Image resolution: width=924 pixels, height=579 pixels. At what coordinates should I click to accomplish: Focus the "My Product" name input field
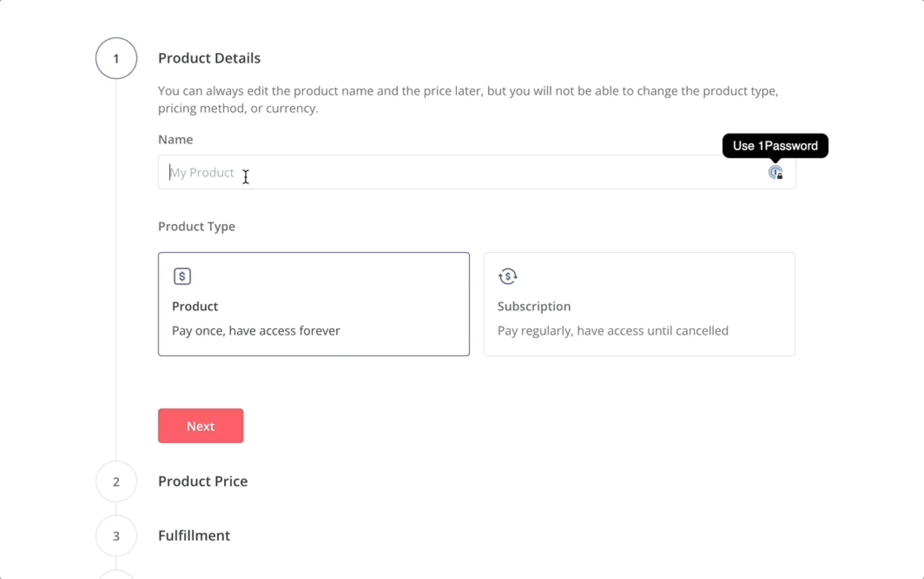tap(462, 172)
